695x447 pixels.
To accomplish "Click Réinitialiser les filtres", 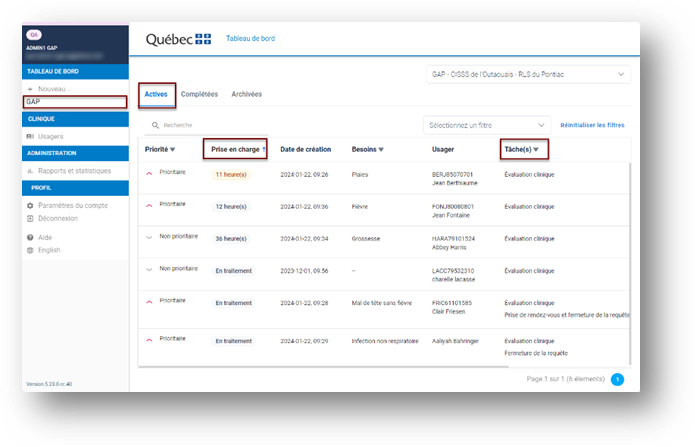I will pos(592,125).
